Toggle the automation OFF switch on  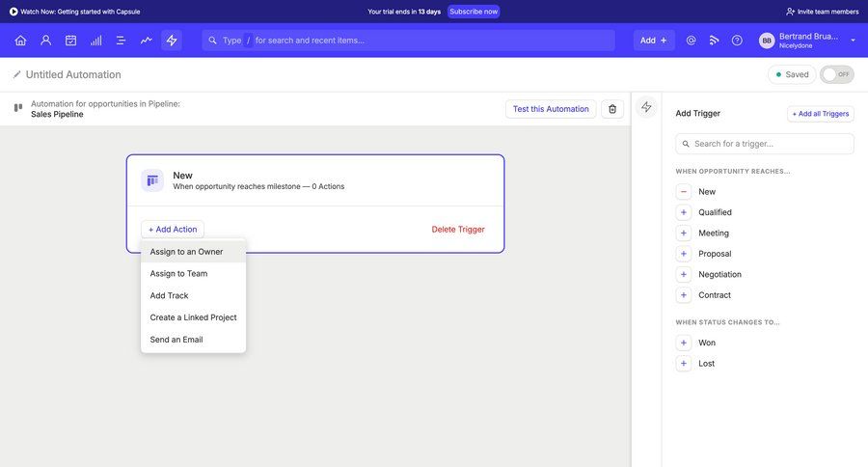point(836,74)
